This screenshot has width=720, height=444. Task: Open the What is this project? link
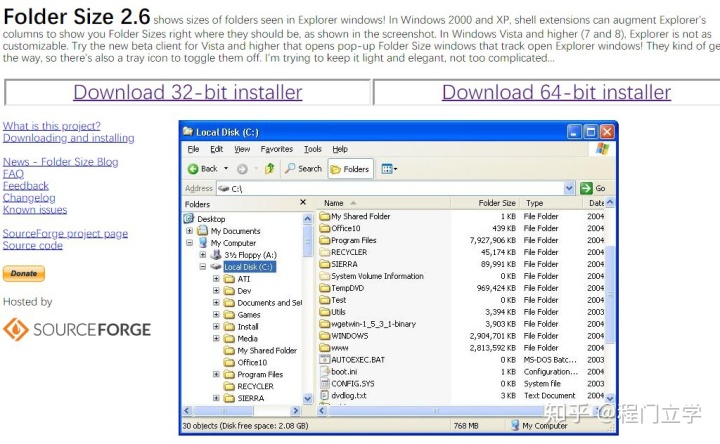pyautogui.click(x=51, y=126)
